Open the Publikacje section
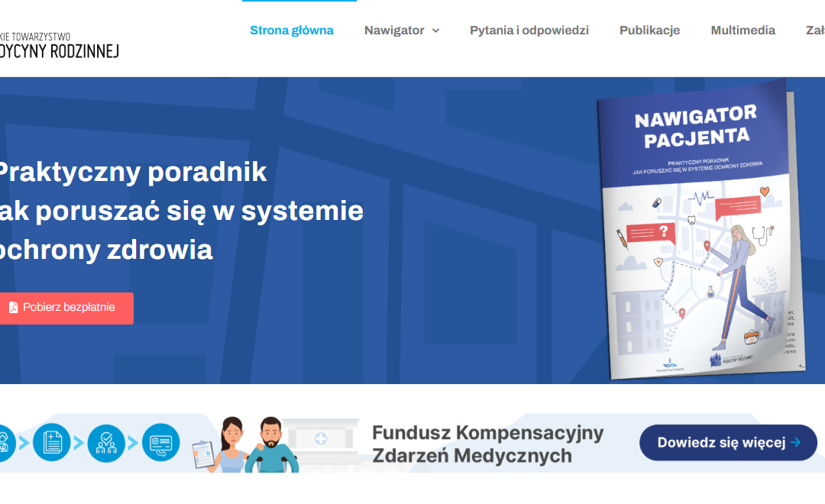This screenshot has height=504, width=825. [649, 30]
